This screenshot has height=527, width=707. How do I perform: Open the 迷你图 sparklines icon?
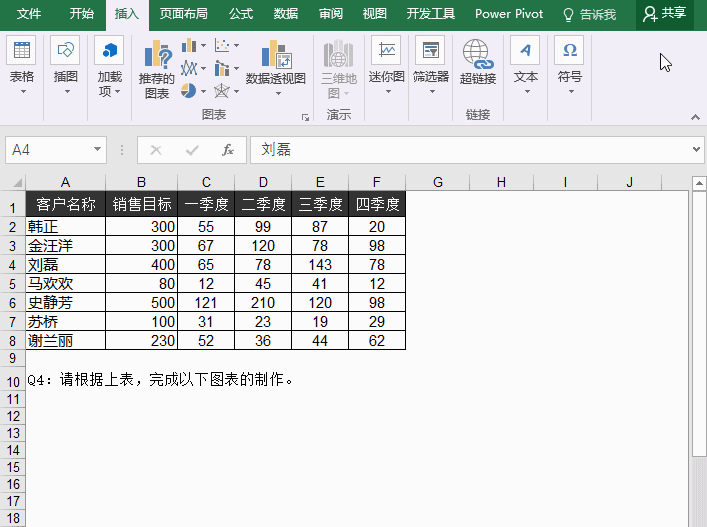coord(386,60)
